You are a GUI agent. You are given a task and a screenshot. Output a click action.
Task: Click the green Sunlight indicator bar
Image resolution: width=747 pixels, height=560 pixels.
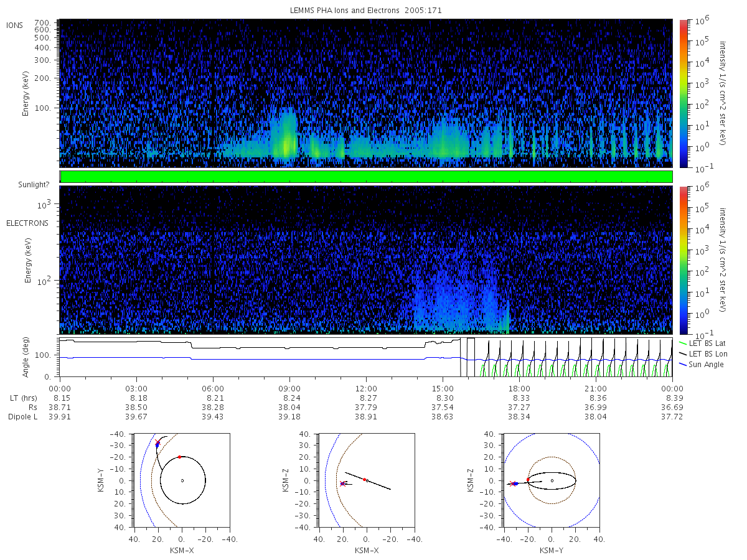click(x=366, y=177)
